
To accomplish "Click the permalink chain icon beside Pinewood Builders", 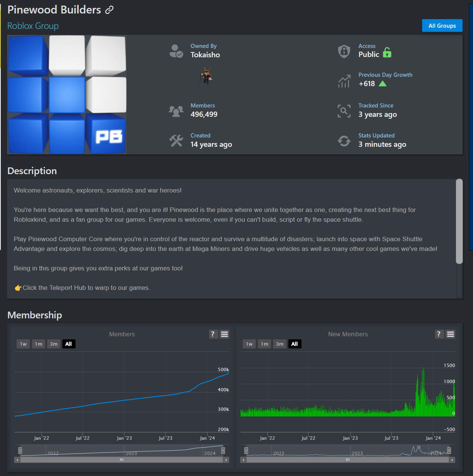I will coord(109,10).
